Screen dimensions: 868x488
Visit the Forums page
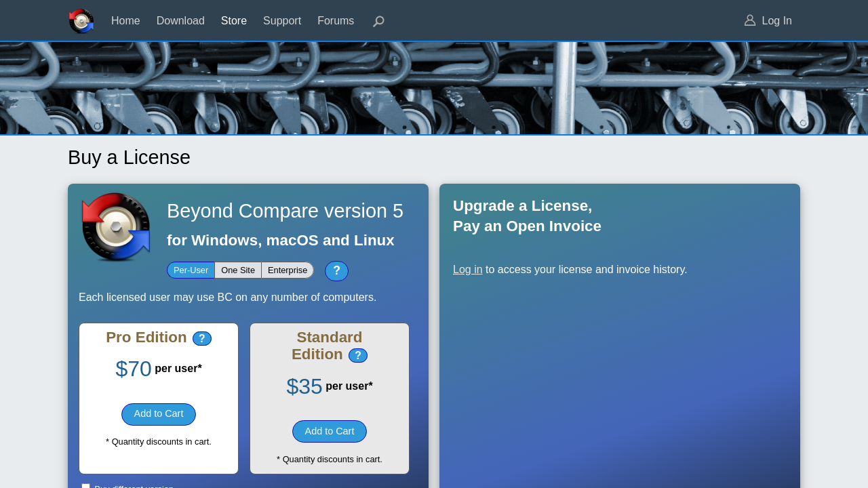(336, 21)
